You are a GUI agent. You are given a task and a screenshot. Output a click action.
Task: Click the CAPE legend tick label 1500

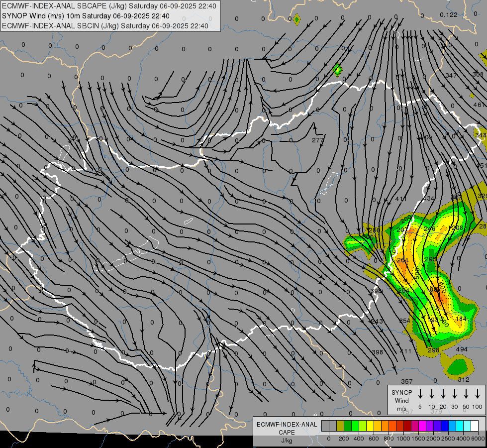pos(418,439)
